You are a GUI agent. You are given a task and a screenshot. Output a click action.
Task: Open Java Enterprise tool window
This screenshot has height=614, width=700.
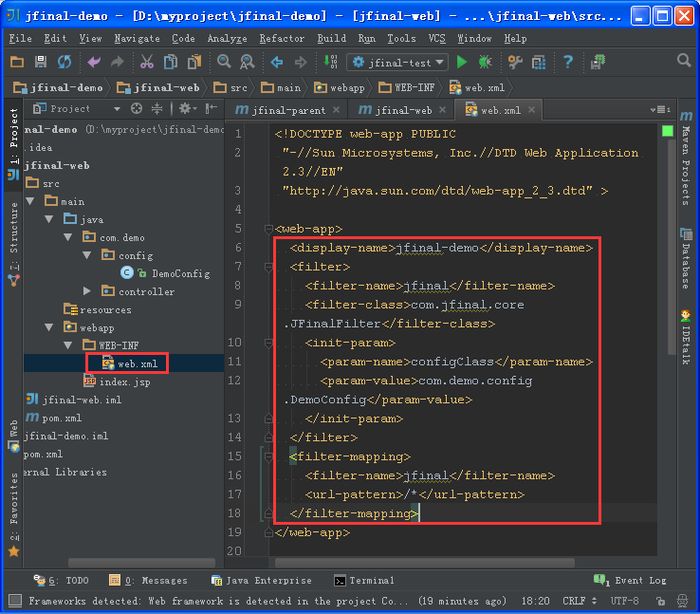pos(261,581)
